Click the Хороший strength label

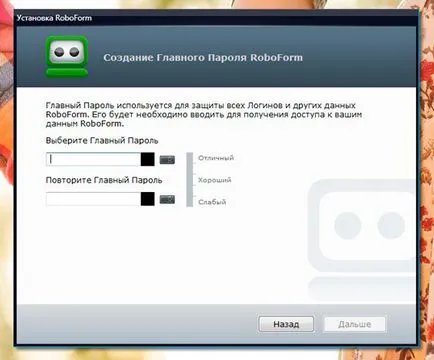point(214,180)
